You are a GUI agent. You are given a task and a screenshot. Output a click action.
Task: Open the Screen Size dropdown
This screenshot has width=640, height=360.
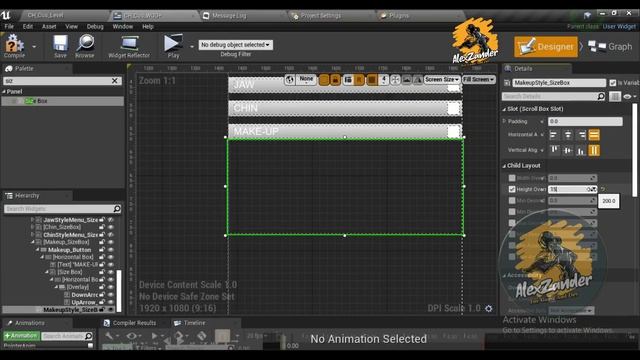(x=442, y=80)
